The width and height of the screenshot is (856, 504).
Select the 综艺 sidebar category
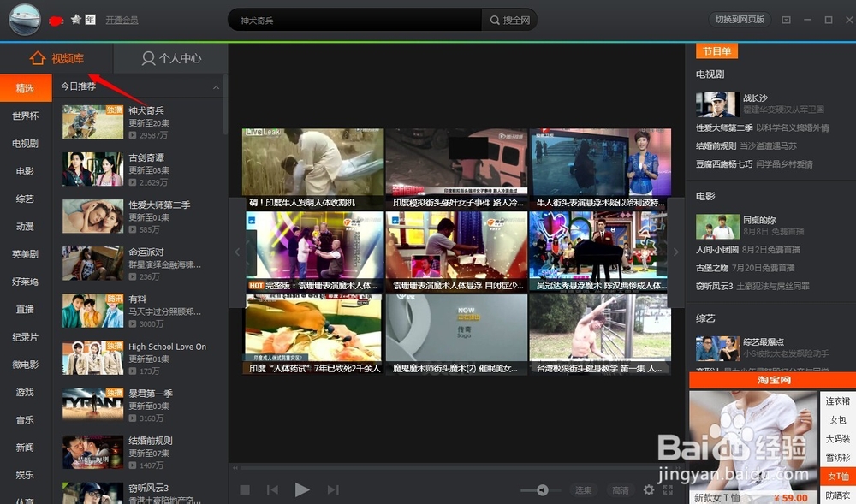point(26,199)
